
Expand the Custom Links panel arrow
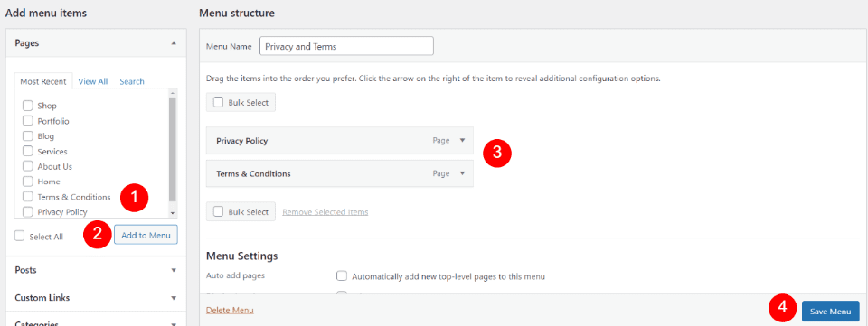tap(174, 298)
